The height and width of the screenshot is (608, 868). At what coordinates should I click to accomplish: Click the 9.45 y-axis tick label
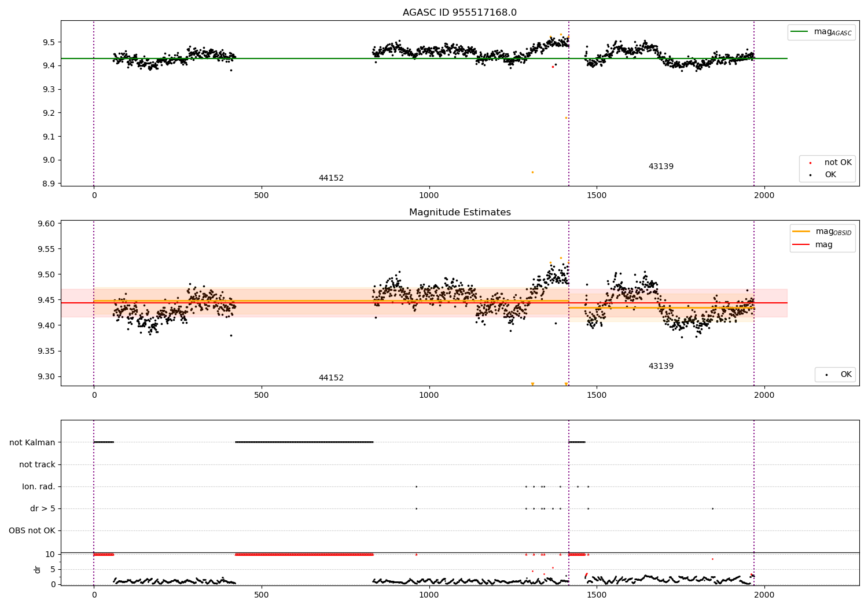47,300
